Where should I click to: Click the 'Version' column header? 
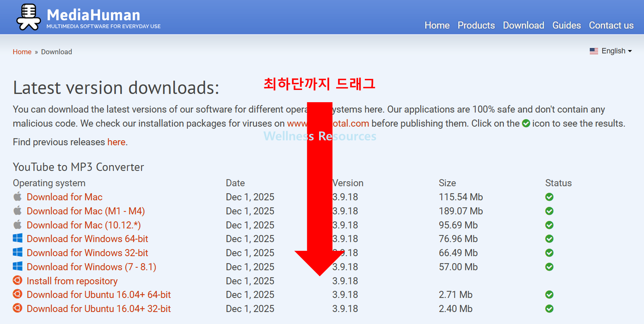coord(348,183)
